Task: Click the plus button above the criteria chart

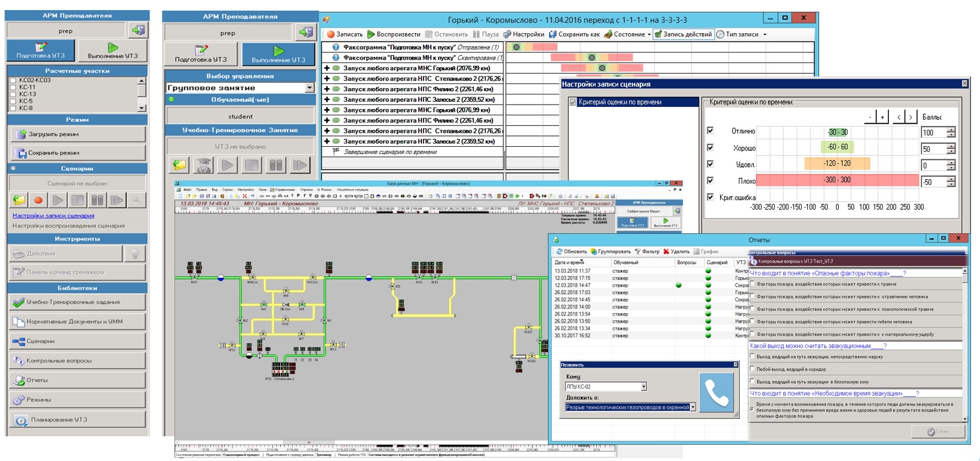Action: [882, 117]
